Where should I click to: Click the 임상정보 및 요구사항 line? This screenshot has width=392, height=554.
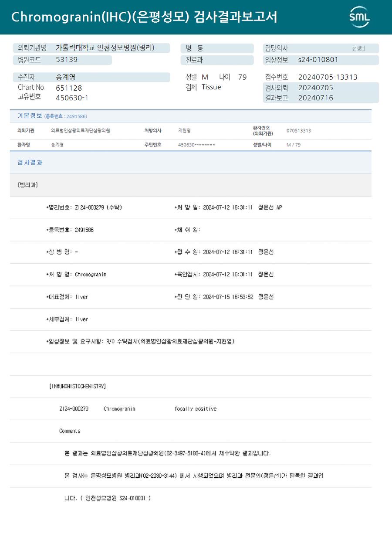click(x=140, y=342)
